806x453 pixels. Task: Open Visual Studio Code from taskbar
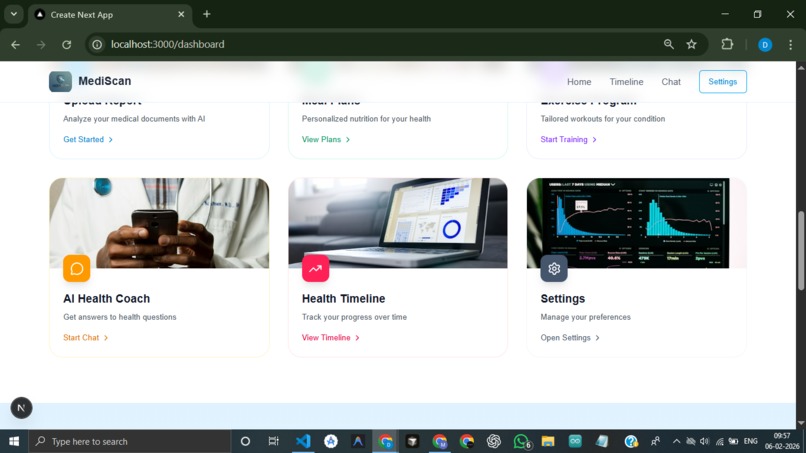[x=303, y=441]
